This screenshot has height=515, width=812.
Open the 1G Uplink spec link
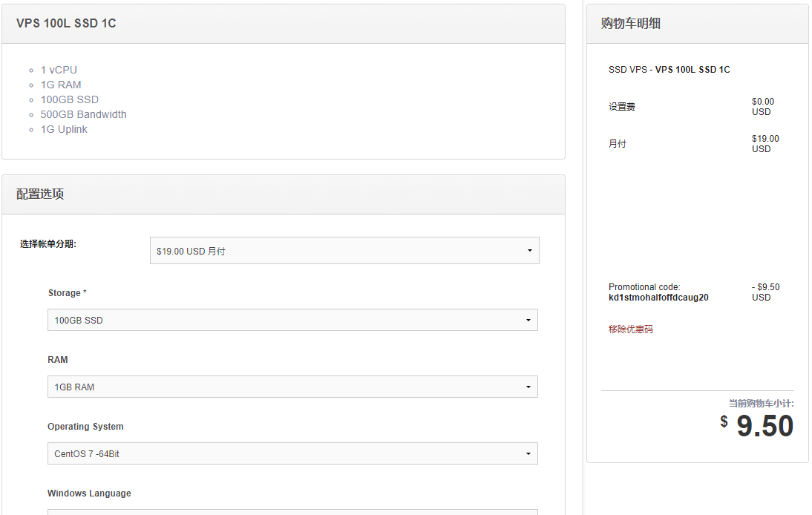click(x=64, y=129)
